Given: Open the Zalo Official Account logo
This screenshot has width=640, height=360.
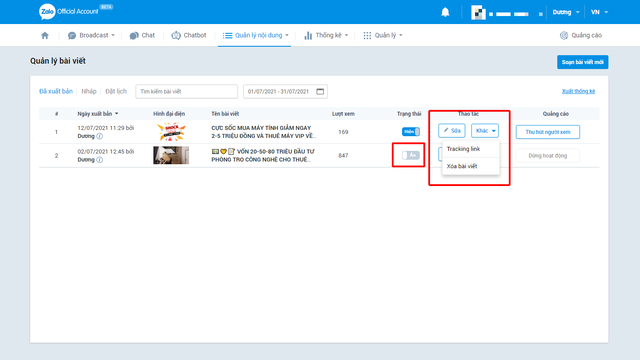Looking at the screenshot, I should (69, 11).
